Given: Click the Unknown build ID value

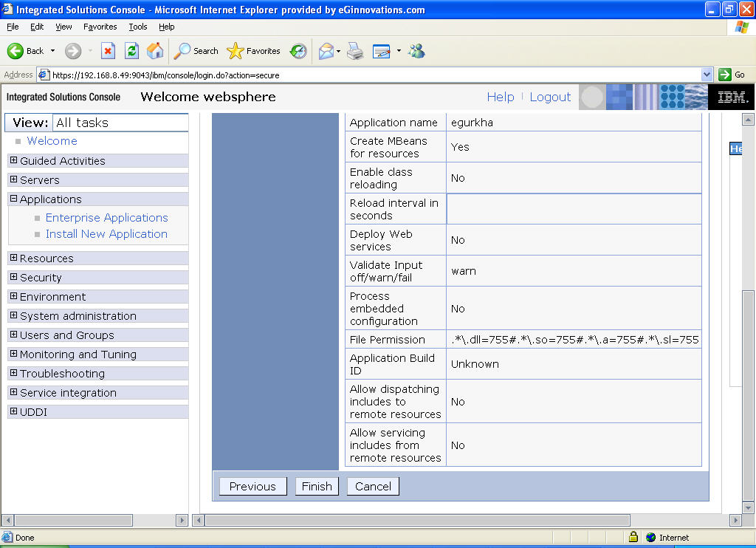Looking at the screenshot, I should pyautogui.click(x=475, y=364).
